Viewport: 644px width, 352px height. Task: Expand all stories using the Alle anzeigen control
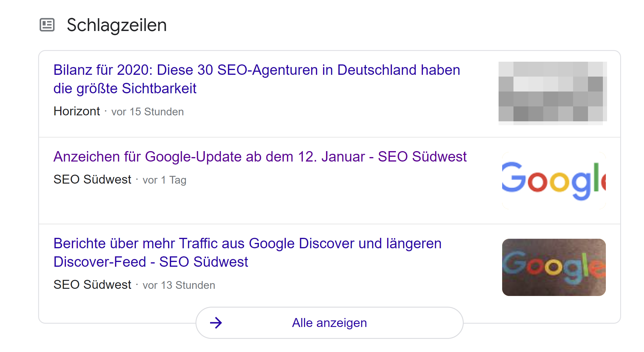(x=329, y=323)
